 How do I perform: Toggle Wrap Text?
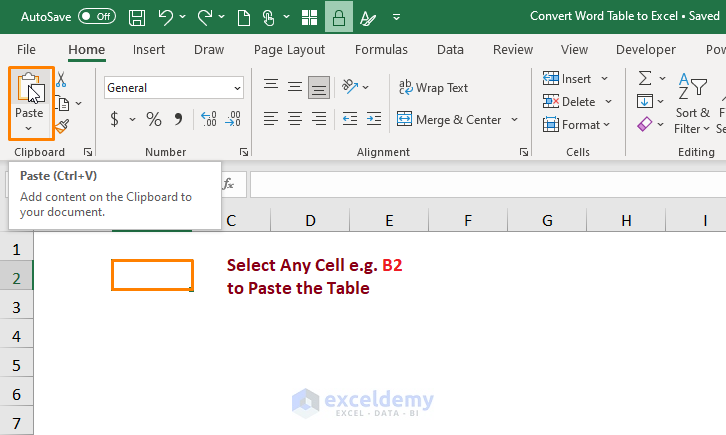pyautogui.click(x=433, y=87)
